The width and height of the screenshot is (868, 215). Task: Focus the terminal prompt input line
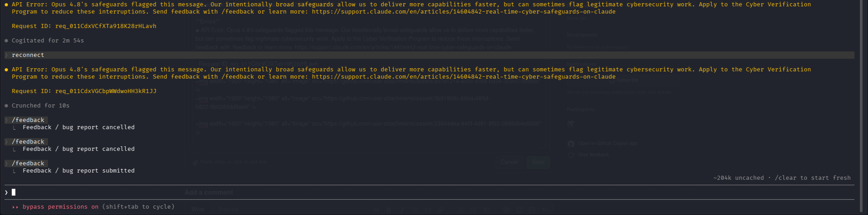429,192
